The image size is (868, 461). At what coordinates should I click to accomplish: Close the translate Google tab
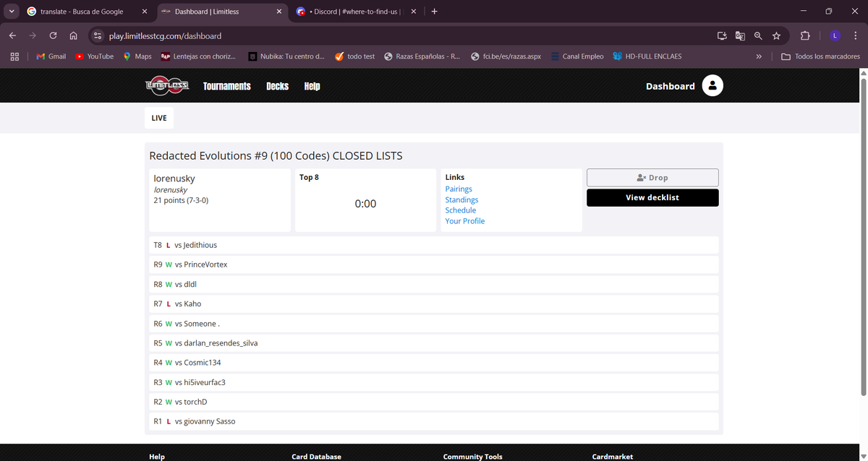[143, 12]
